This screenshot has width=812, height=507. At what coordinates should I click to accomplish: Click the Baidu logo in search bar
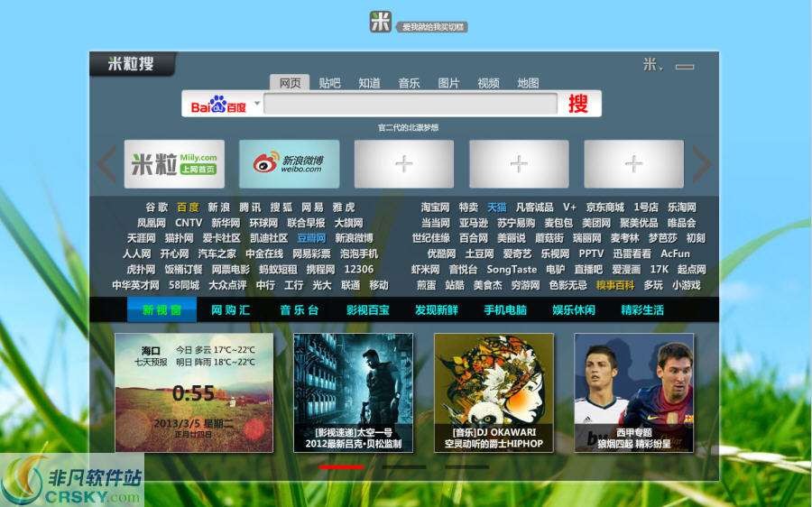click(x=217, y=104)
